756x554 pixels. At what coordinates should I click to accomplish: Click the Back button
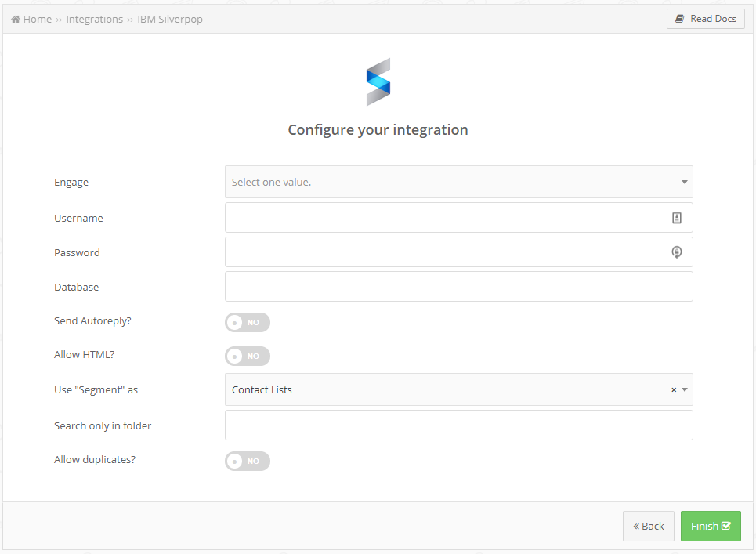(x=649, y=526)
